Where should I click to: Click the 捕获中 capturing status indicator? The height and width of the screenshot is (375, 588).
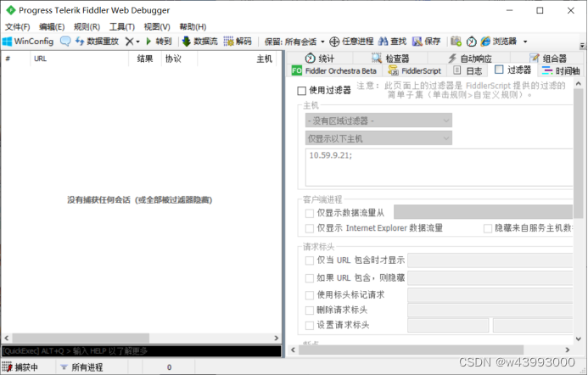(x=20, y=367)
